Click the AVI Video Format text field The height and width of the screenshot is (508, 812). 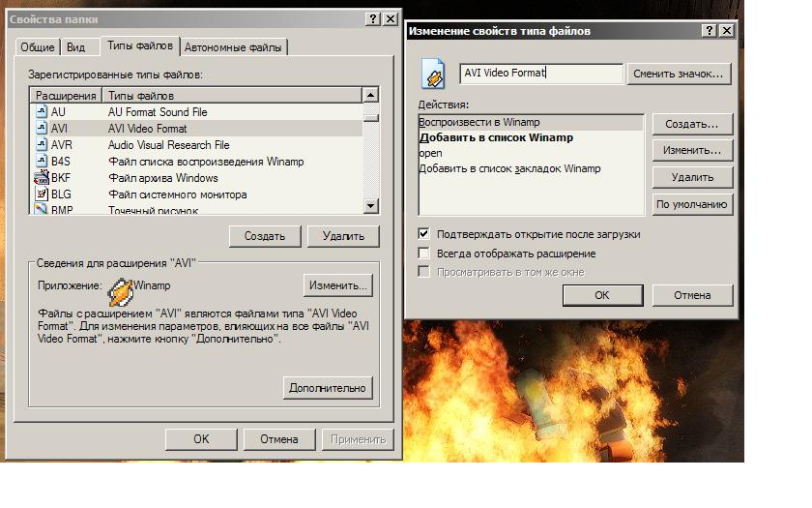[541, 74]
